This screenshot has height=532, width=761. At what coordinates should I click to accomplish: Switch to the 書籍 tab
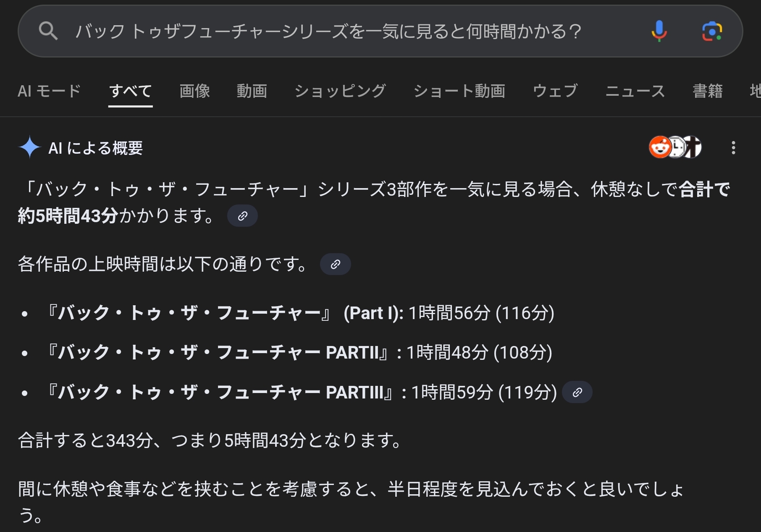pos(708,91)
